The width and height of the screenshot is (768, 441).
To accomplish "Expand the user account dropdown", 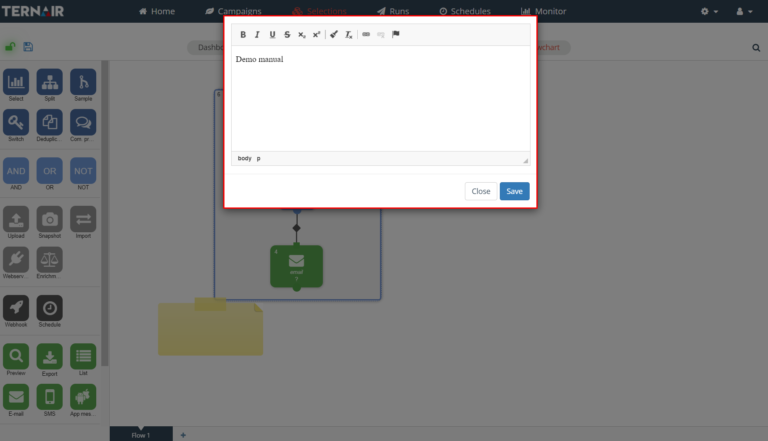I will tap(744, 11).
